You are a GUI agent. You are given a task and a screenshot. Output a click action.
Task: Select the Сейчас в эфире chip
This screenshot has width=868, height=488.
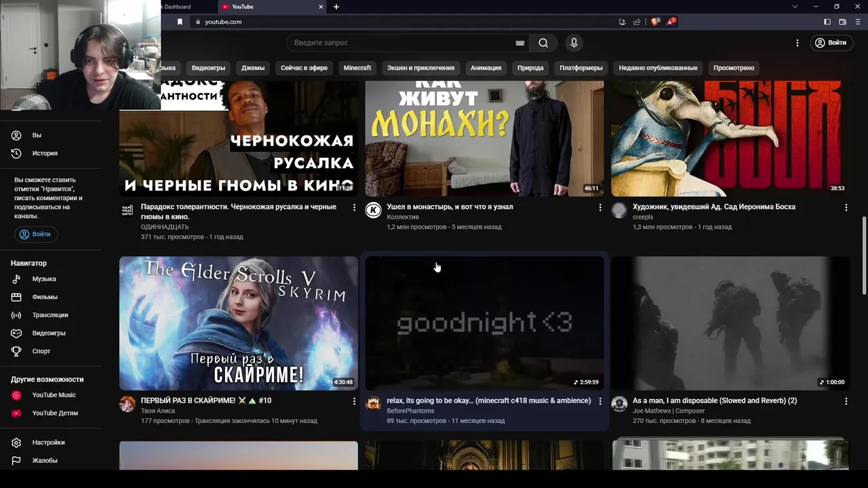(304, 68)
